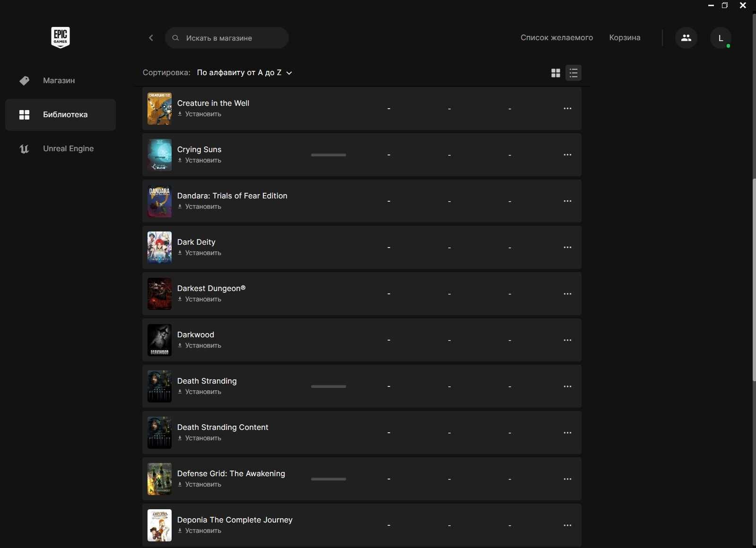Install Darkest Dungeon
This screenshot has width=756, height=548.
click(200, 300)
